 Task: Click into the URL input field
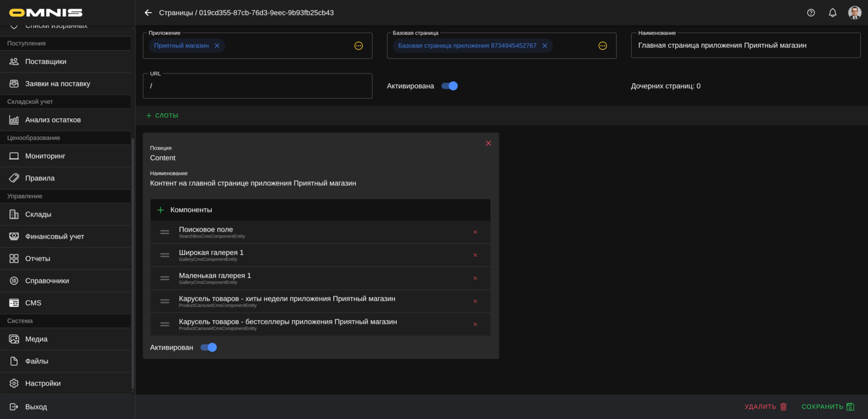coord(257,86)
